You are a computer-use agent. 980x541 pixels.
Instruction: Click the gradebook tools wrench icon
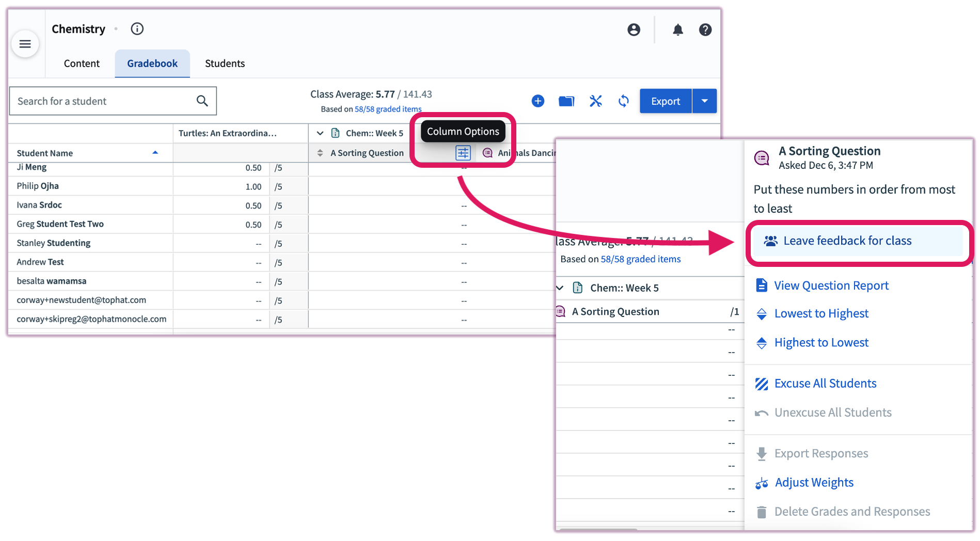pos(595,101)
